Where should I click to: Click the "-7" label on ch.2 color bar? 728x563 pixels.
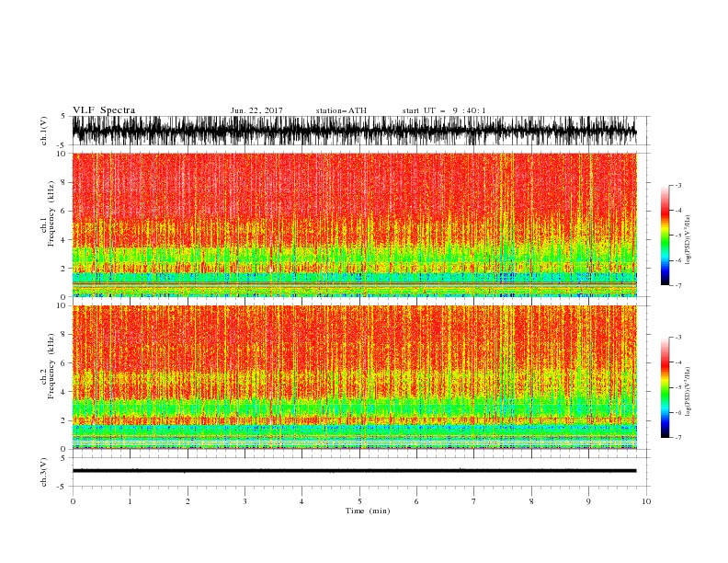pyautogui.click(x=678, y=437)
